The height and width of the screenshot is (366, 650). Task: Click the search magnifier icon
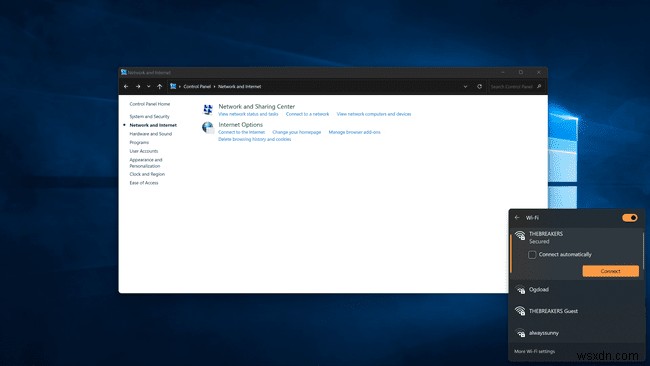[539, 87]
